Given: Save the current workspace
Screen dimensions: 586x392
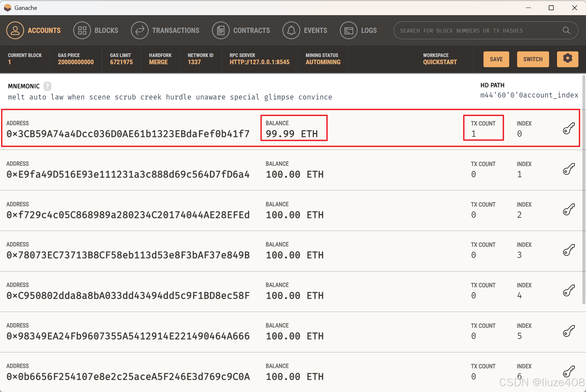Looking at the screenshot, I should 496,59.
